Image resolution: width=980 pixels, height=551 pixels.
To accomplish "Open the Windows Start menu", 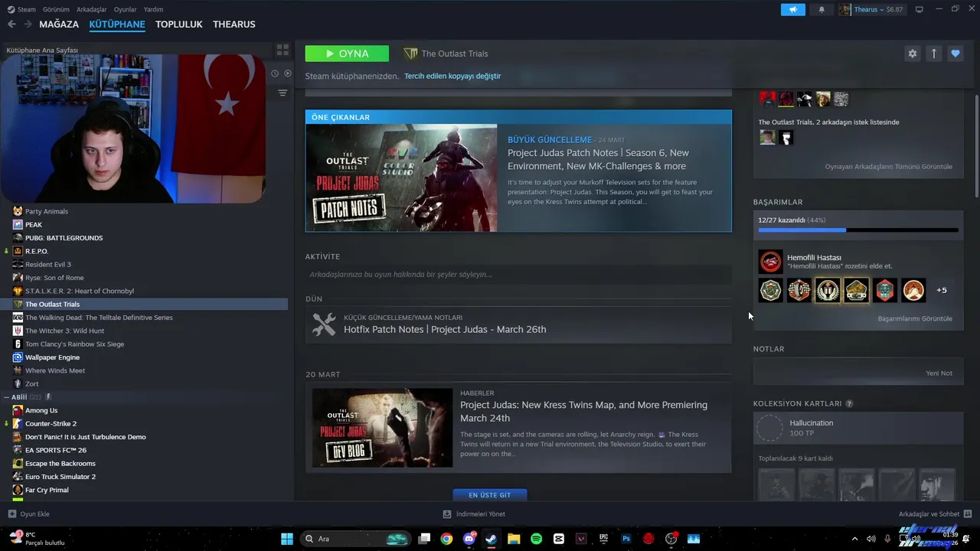I will click(287, 539).
